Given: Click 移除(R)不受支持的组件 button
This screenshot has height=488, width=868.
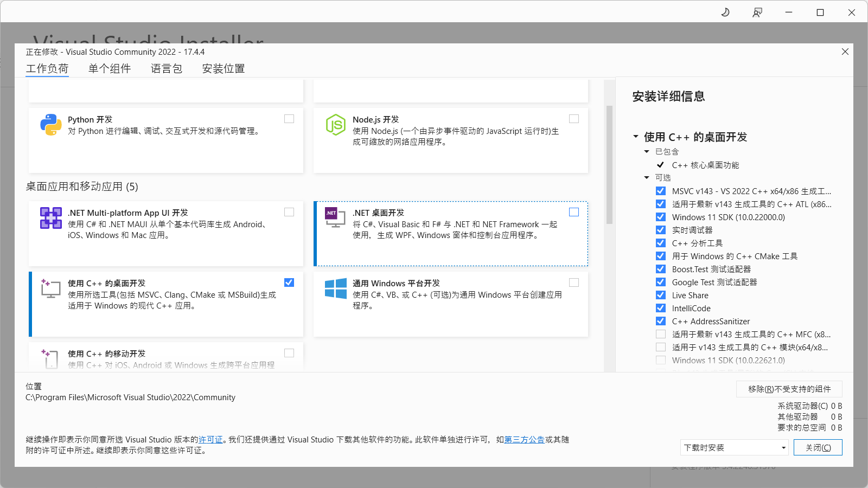Looking at the screenshot, I should tap(789, 389).
